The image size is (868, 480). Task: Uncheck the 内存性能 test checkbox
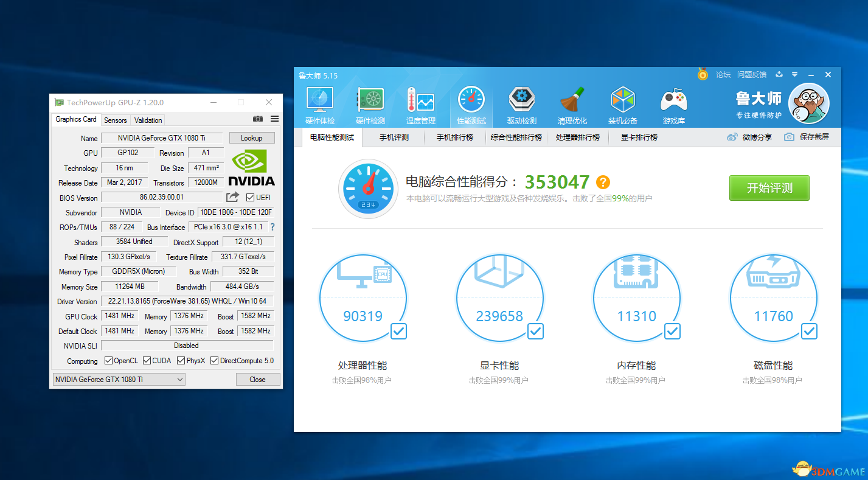pyautogui.click(x=673, y=332)
